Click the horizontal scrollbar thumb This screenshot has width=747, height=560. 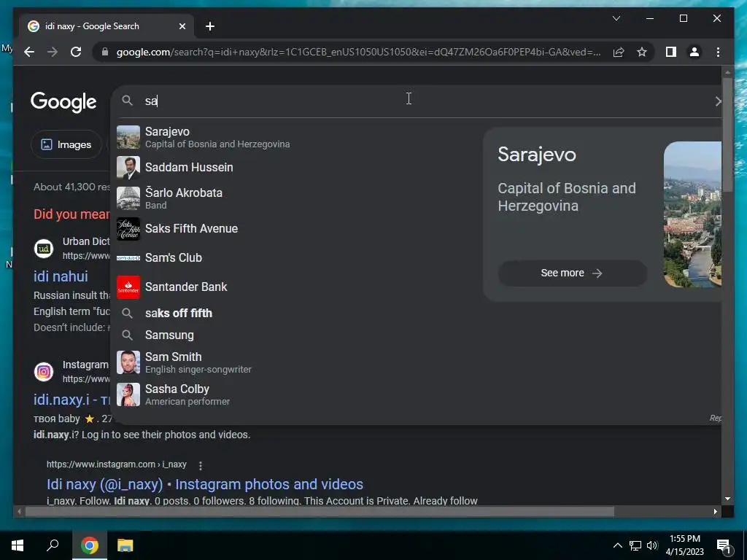pos(320,511)
